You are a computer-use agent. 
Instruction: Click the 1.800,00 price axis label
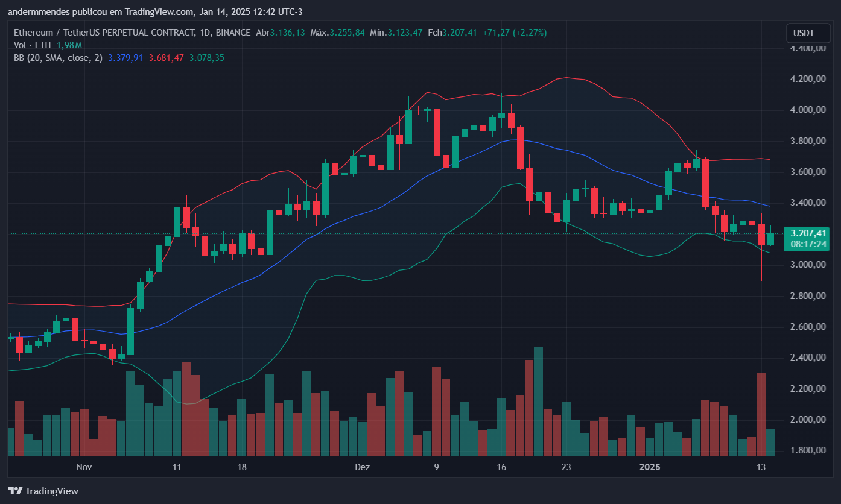pos(807,450)
